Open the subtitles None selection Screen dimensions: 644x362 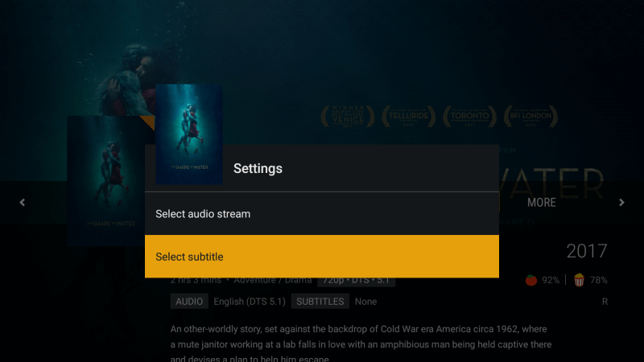[x=365, y=302]
